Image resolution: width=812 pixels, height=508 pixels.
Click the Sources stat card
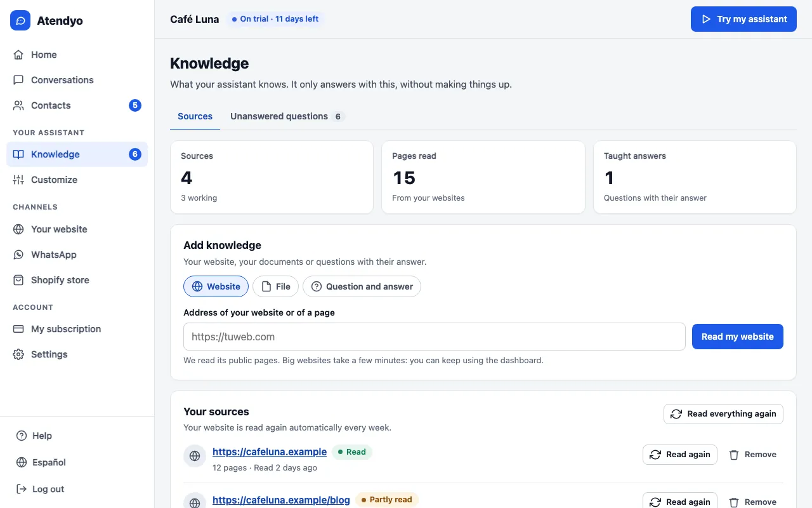click(x=272, y=177)
